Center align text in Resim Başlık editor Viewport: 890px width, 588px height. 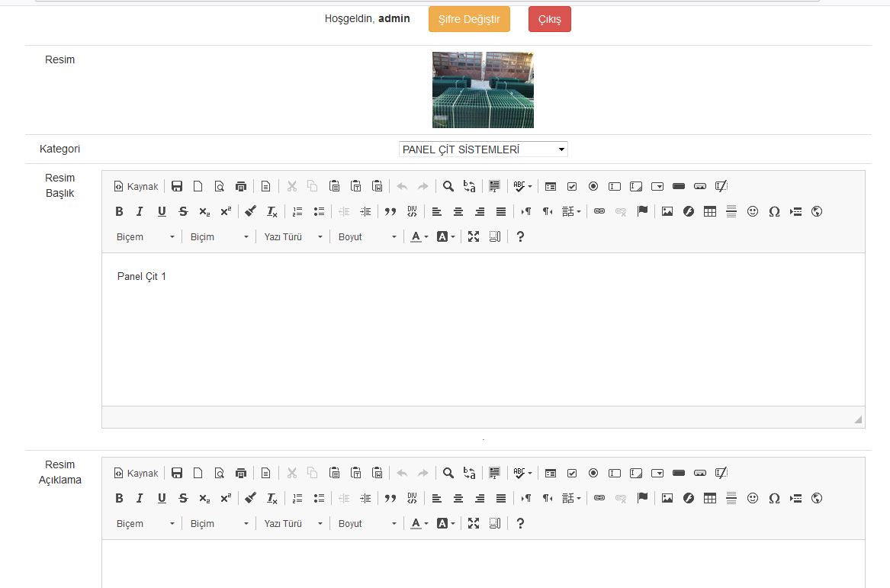(458, 211)
